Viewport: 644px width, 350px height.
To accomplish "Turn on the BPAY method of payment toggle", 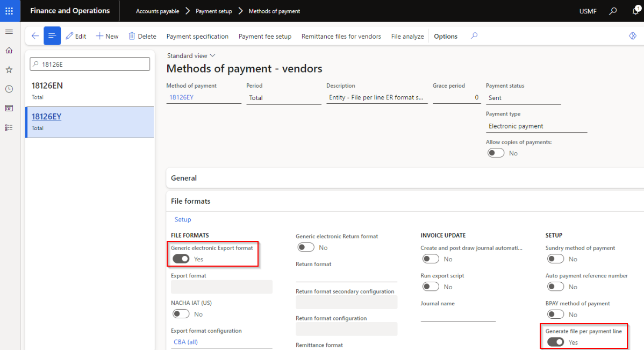I will click(x=555, y=314).
